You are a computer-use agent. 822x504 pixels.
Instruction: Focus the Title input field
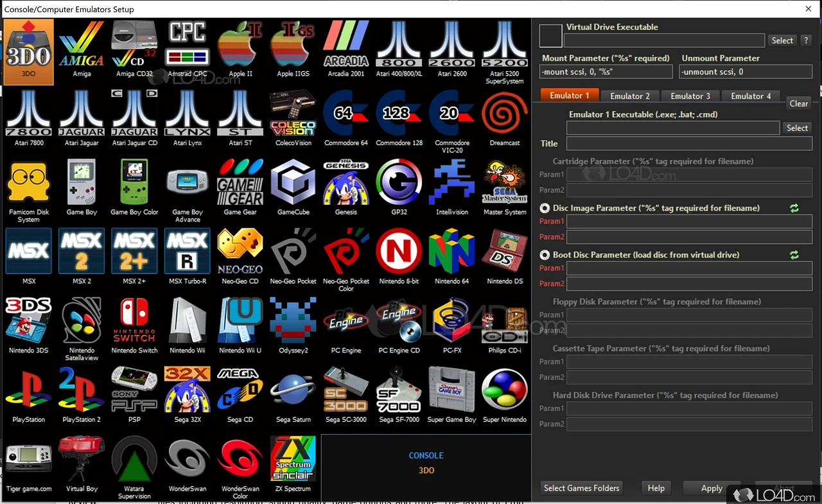coord(689,143)
